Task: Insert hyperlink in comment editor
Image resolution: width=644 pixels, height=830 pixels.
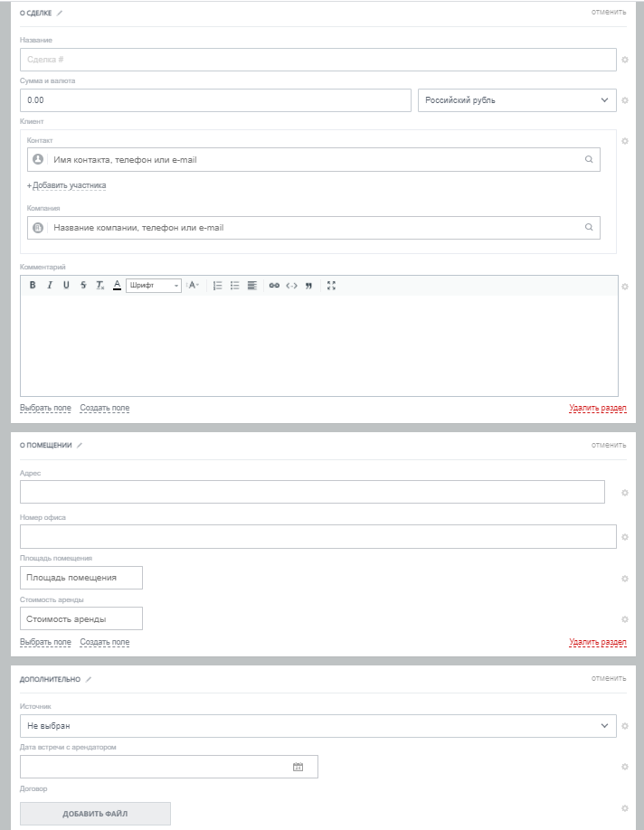Action: (274, 286)
